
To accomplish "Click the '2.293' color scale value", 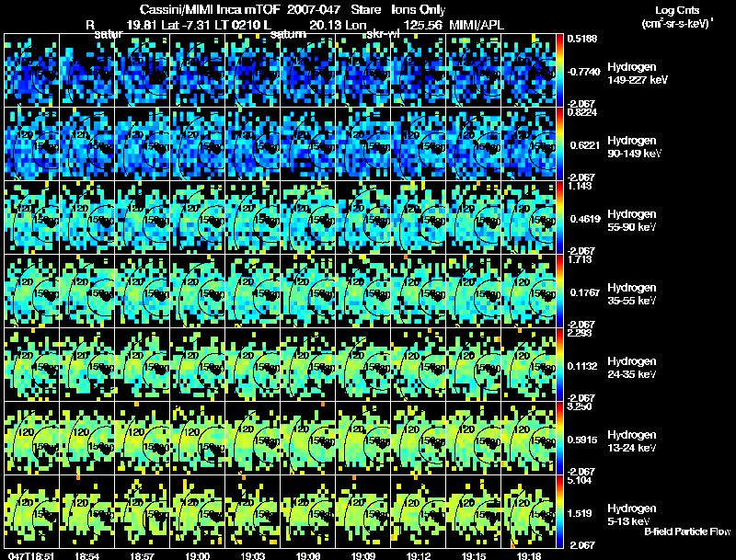I will point(580,333).
